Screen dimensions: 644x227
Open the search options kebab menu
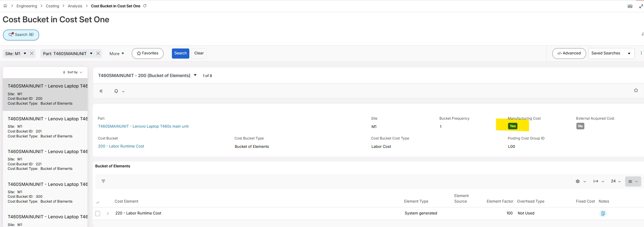tap(641, 53)
